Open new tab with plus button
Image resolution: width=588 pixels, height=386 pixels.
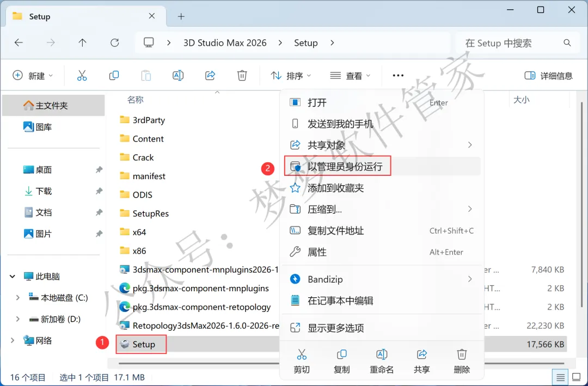coord(181,16)
